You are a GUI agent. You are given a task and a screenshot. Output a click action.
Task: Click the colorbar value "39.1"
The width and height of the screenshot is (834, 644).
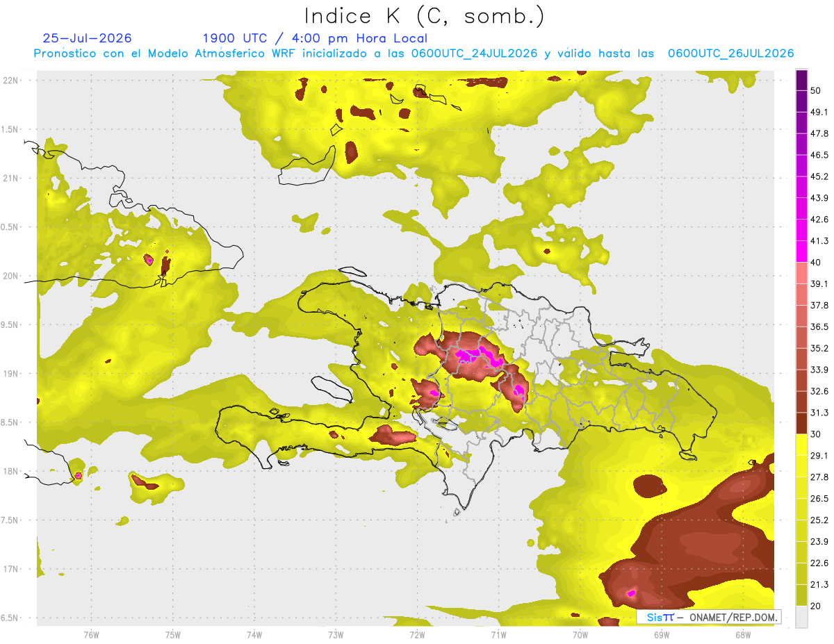click(820, 283)
